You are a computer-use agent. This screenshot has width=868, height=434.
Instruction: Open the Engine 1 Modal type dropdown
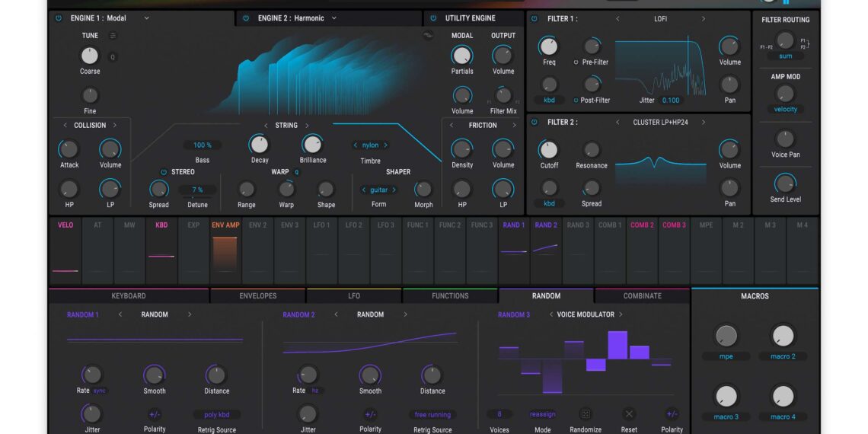click(147, 18)
